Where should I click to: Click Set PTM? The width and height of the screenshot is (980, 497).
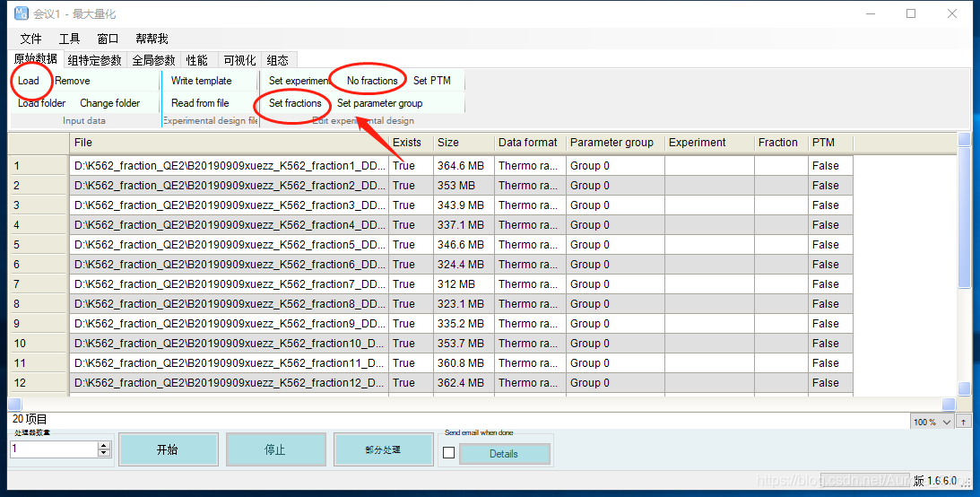[x=432, y=81]
